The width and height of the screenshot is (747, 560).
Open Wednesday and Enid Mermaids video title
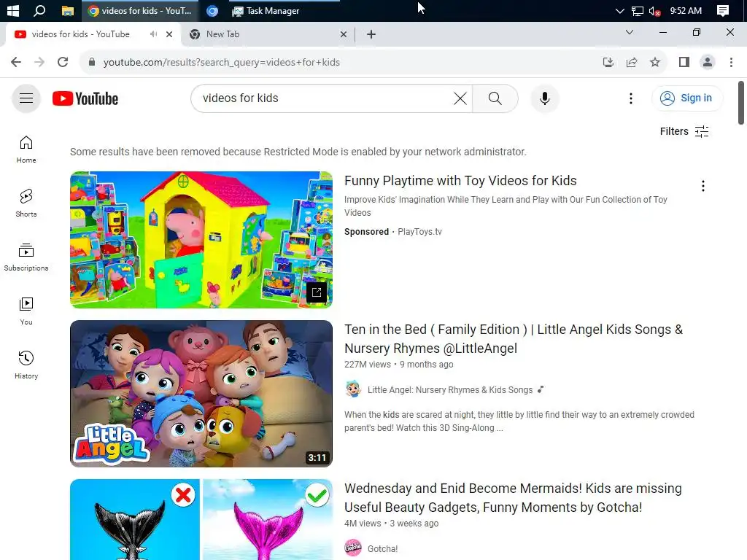coord(513,498)
